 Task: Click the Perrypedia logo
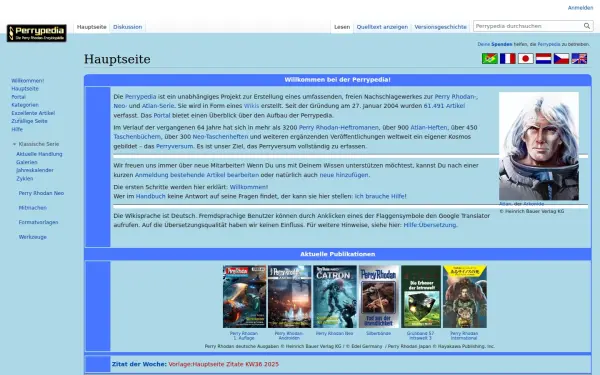(37, 33)
